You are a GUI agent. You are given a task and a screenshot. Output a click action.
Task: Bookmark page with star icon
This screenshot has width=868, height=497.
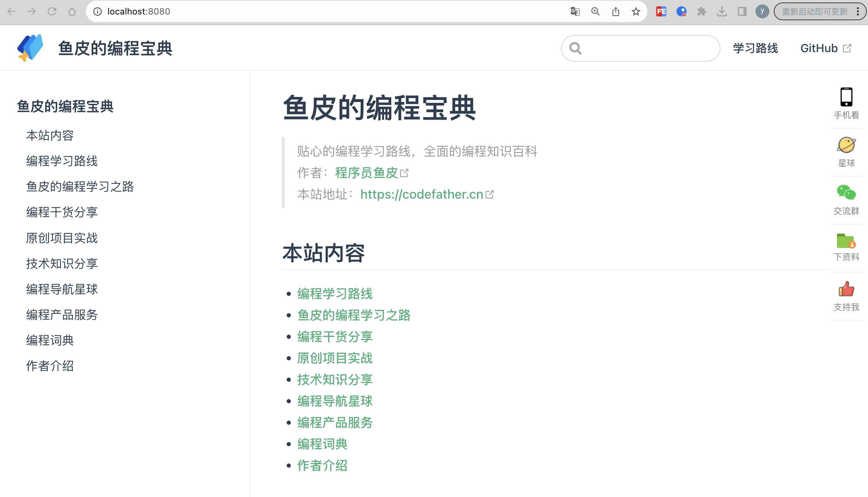pyautogui.click(x=636, y=12)
